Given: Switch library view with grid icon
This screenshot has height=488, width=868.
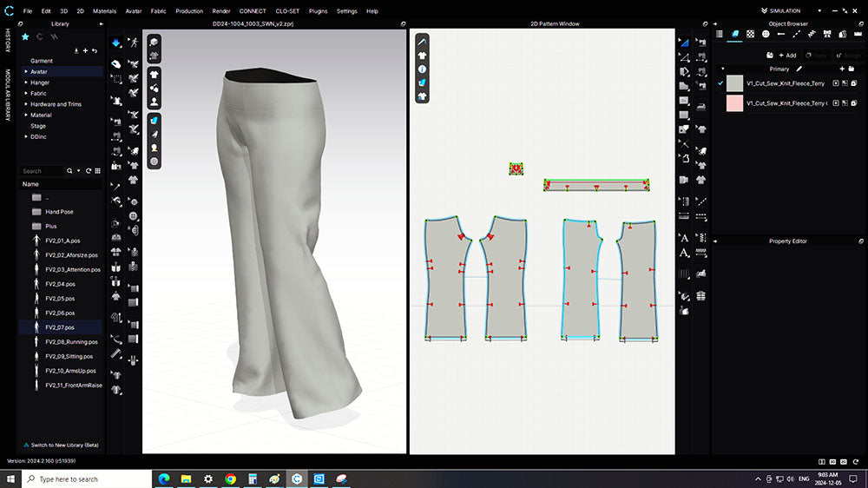Looking at the screenshot, I should (97, 171).
